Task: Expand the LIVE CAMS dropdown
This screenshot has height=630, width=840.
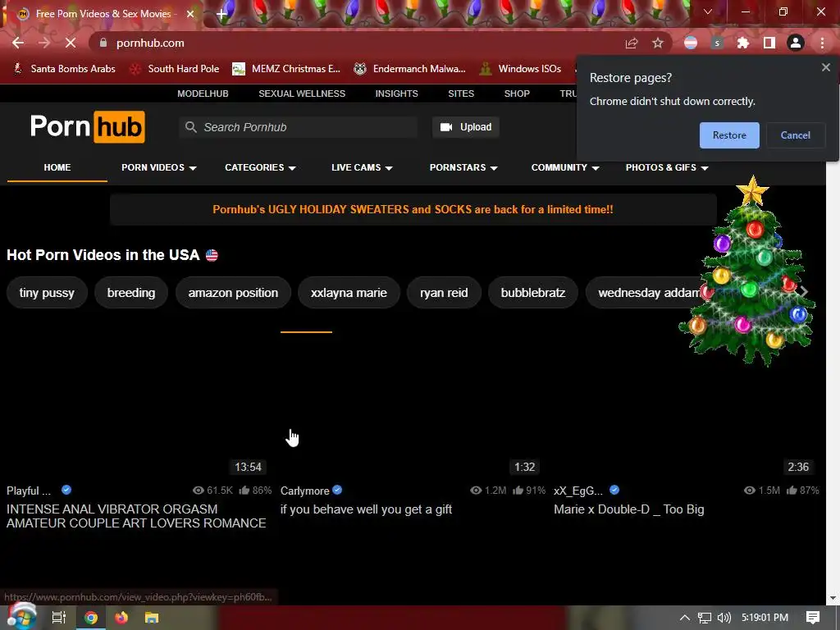Action: pos(362,167)
